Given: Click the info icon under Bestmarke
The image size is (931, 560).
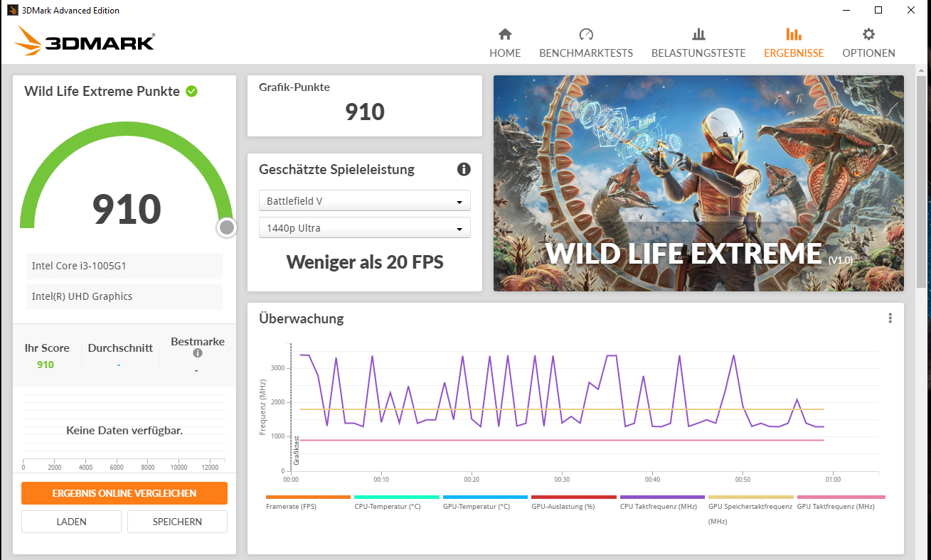Looking at the screenshot, I should (x=198, y=353).
